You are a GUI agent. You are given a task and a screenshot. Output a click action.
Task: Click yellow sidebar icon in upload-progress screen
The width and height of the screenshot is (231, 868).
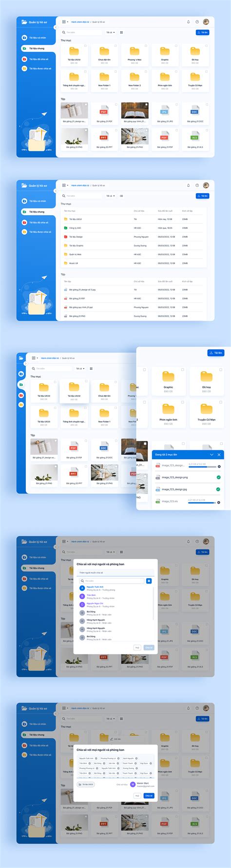[21, 404]
